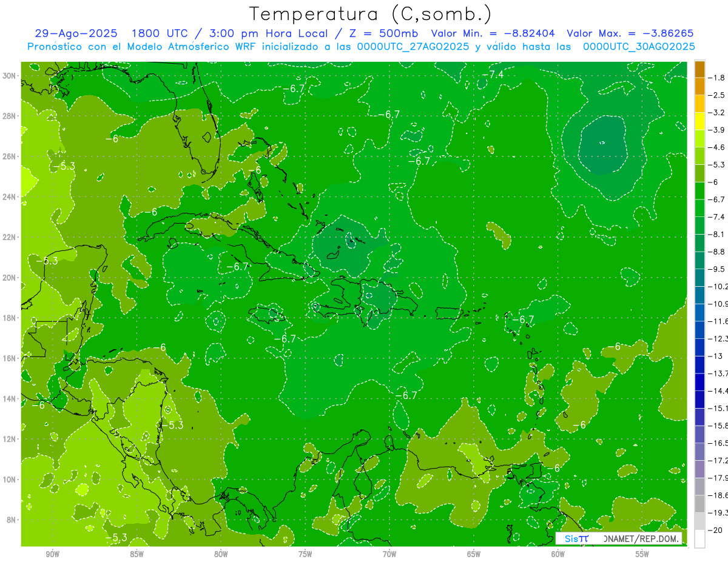Click the white swatch below -20 in colorbar
This screenshot has width=728, height=562.
(699, 539)
